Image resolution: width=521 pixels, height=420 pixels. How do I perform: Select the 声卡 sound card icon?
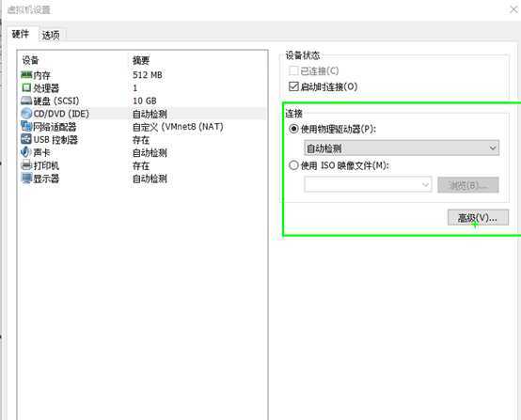[26, 152]
